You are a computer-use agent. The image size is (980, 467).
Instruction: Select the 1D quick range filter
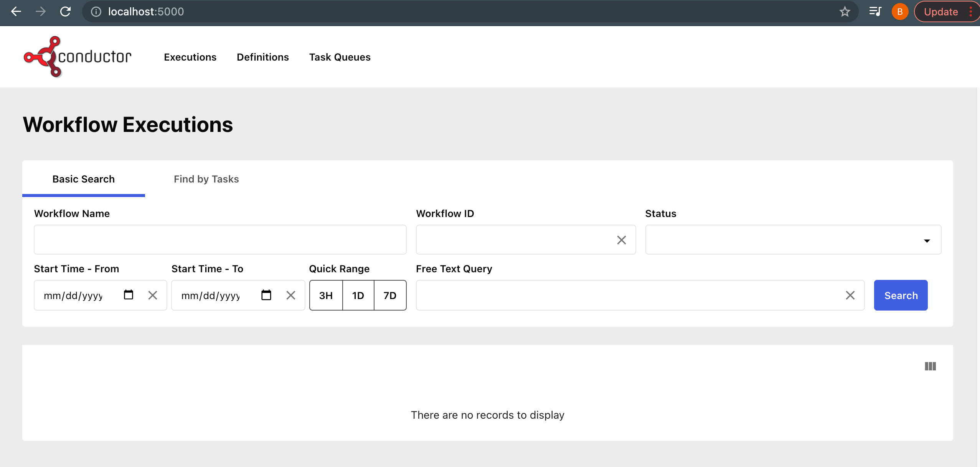point(358,295)
